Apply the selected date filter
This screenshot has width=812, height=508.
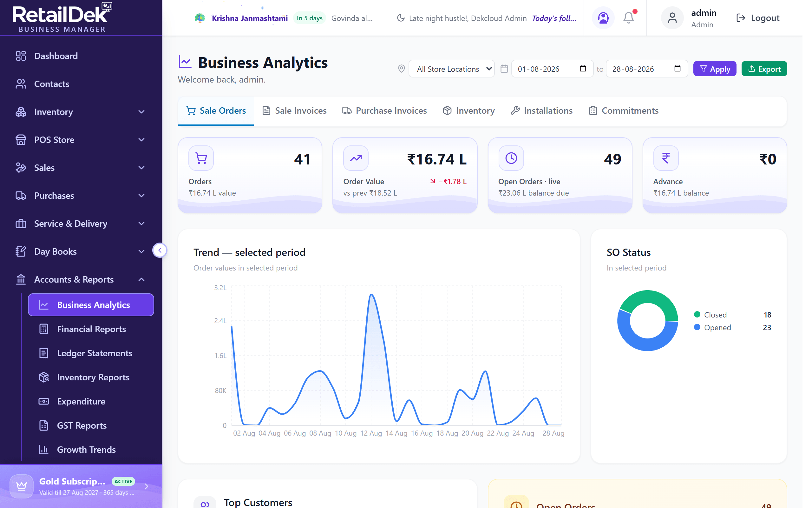coord(714,69)
